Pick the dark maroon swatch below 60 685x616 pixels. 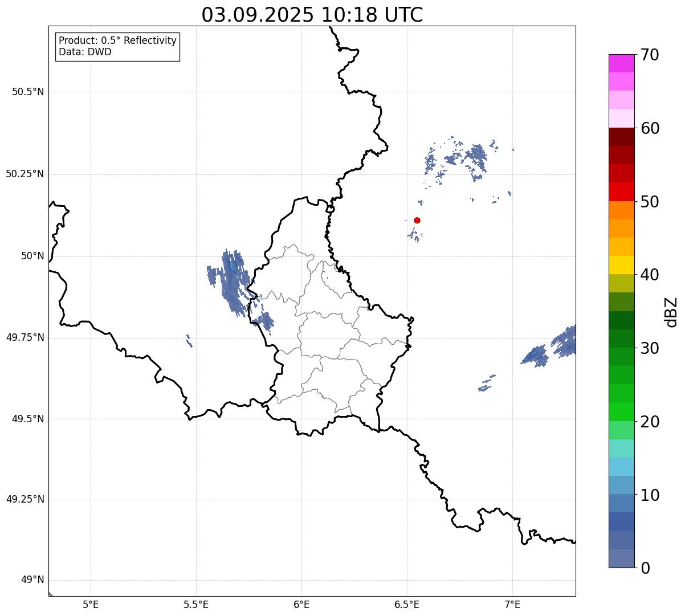621,137
